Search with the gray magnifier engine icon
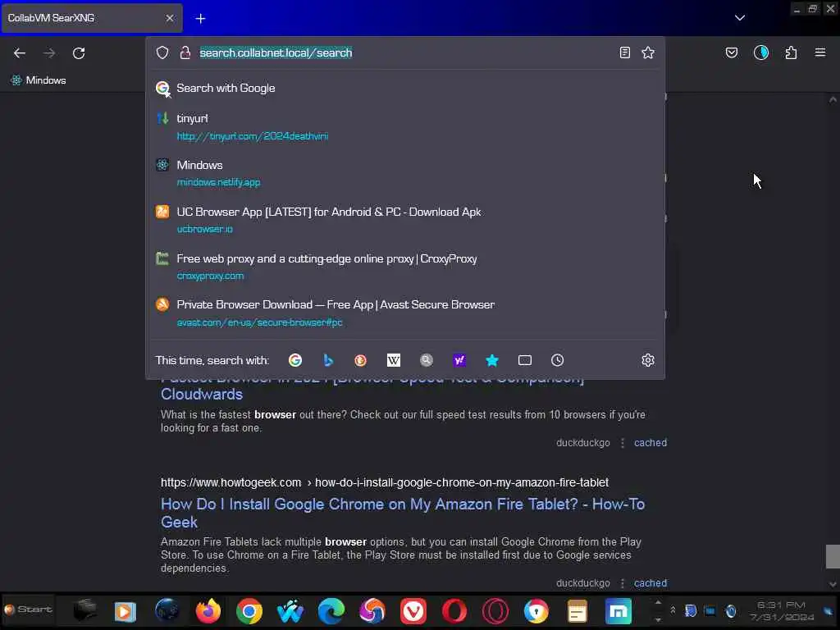Viewport: 840px width, 630px height. [427, 360]
